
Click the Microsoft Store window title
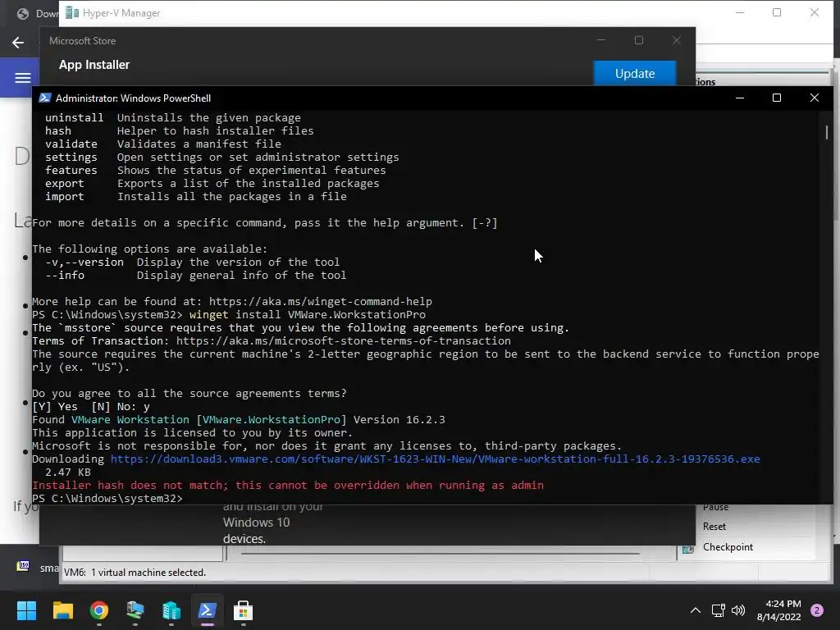pos(83,41)
